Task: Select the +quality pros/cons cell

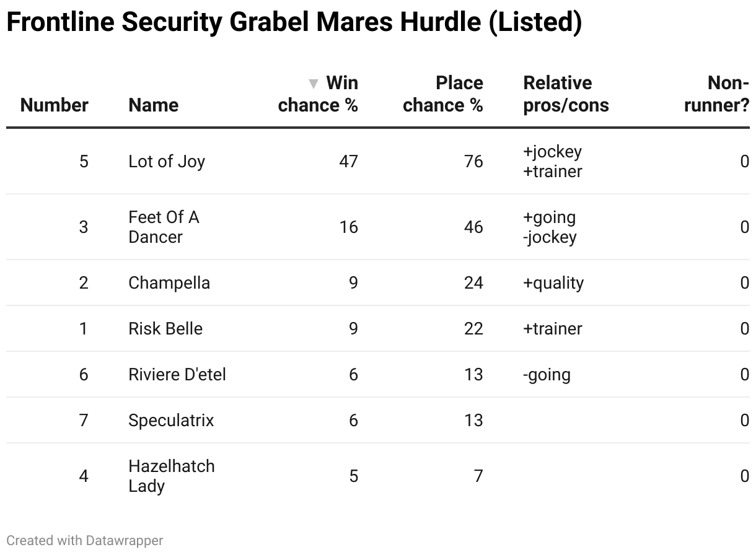Action: [553, 283]
